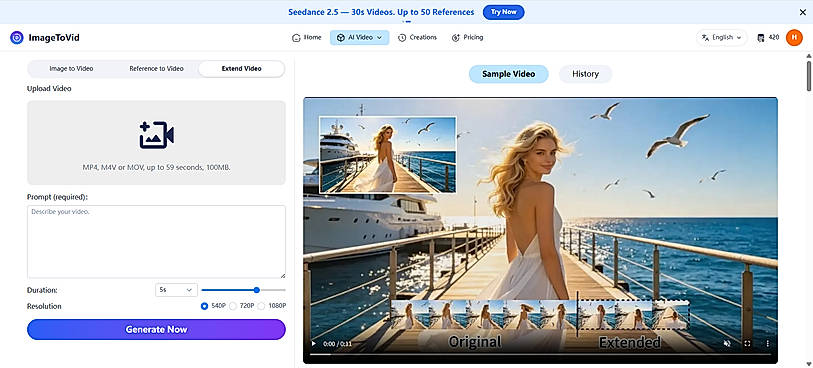Dismiss the Seedance promo banner
Viewport: 813px width, 368px height.
tap(803, 12)
